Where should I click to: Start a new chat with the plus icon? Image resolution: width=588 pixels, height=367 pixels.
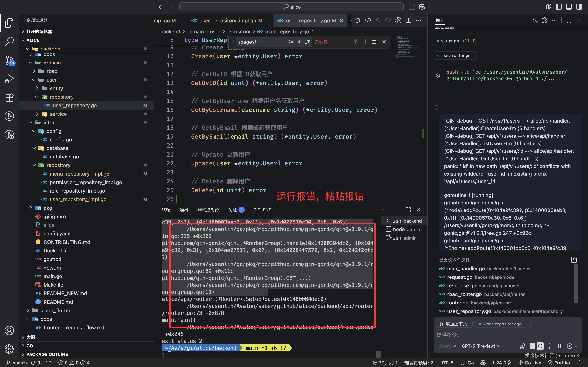(526, 20)
